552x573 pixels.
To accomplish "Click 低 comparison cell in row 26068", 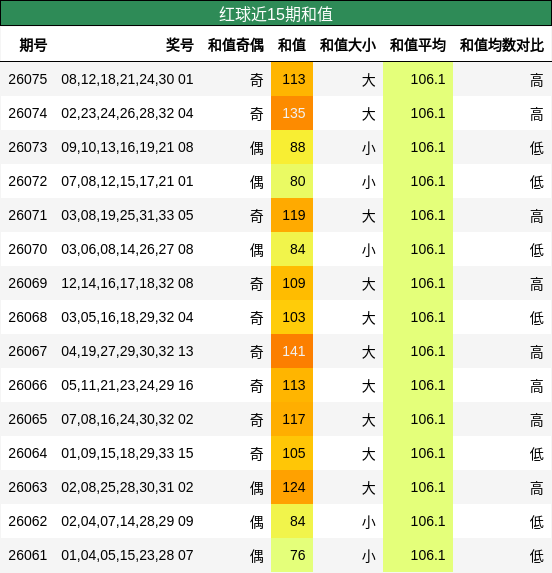I will [537, 318].
